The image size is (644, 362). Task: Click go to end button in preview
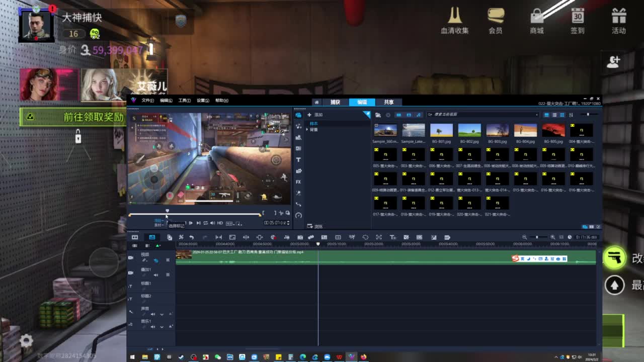pyautogui.click(x=198, y=223)
